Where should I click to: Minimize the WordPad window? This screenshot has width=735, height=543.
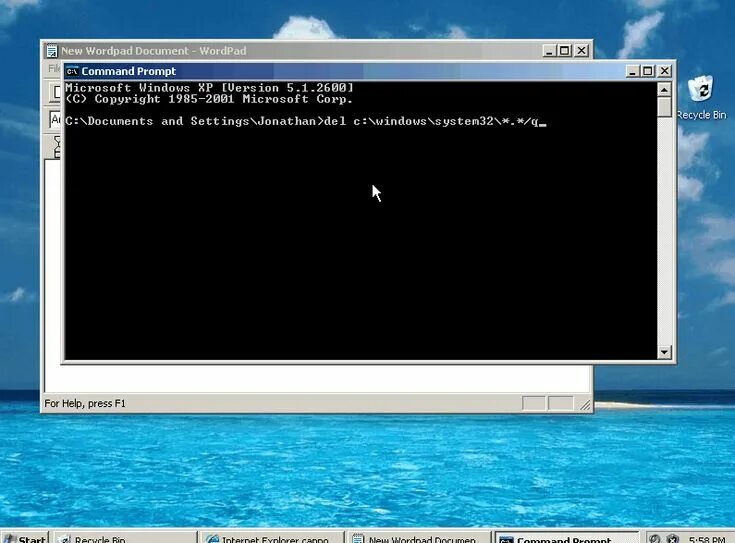point(549,51)
